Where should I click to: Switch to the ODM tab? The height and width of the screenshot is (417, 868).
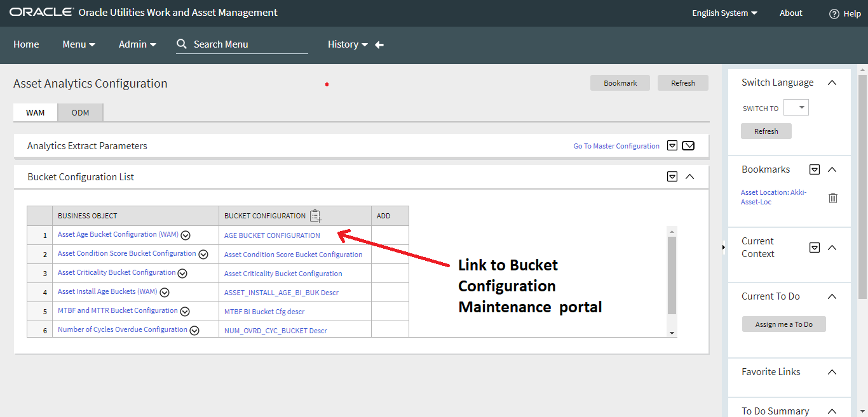click(80, 112)
